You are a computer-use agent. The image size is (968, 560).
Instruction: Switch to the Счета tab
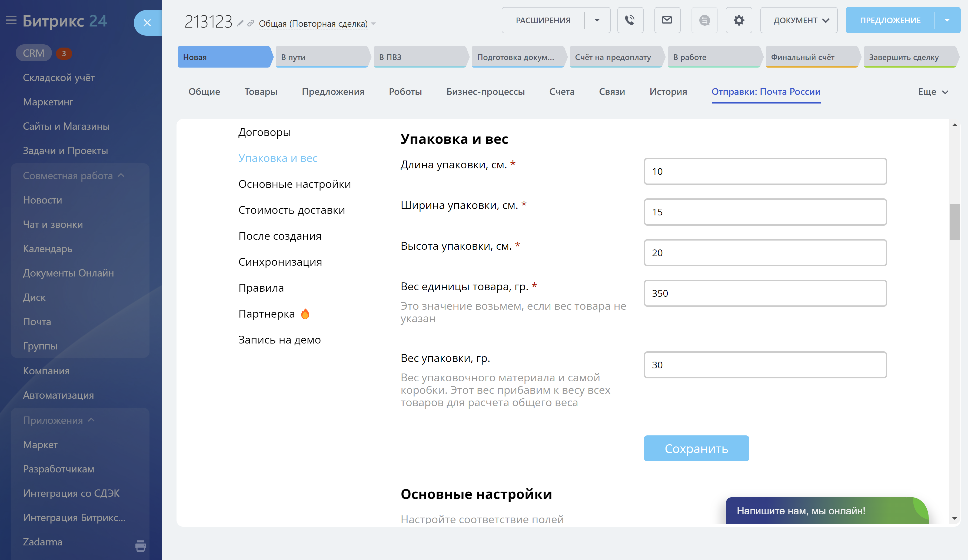click(562, 92)
